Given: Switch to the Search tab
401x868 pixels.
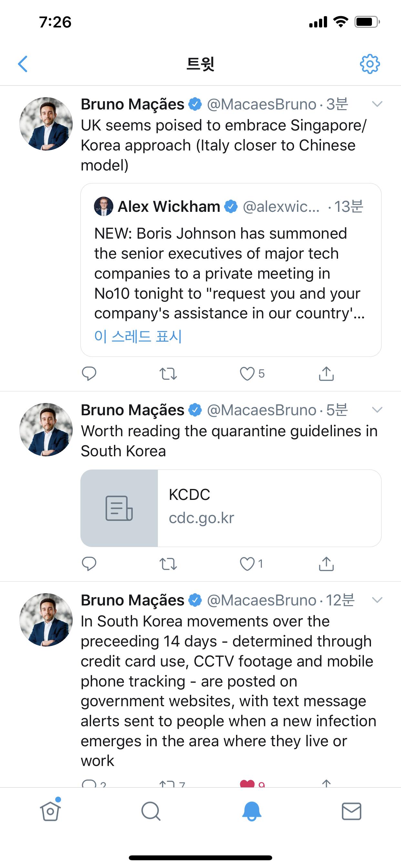Looking at the screenshot, I should (x=151, y=811).
